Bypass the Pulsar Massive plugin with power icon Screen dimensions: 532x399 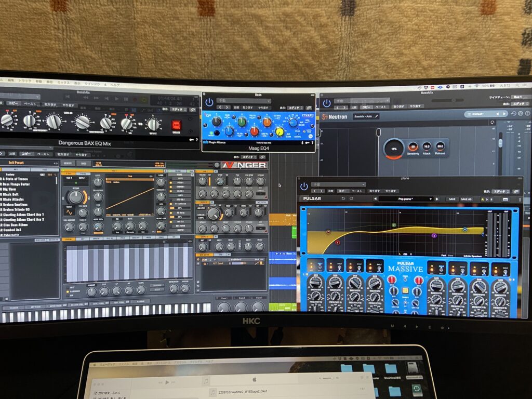tap(304, 187)
